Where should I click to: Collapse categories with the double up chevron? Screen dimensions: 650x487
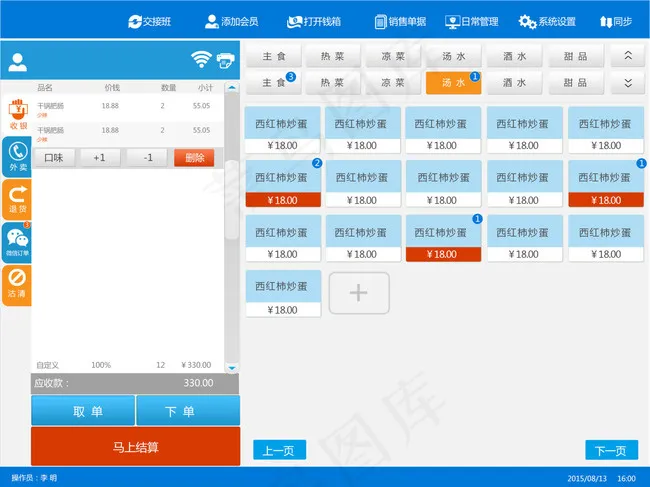(628, 56)
